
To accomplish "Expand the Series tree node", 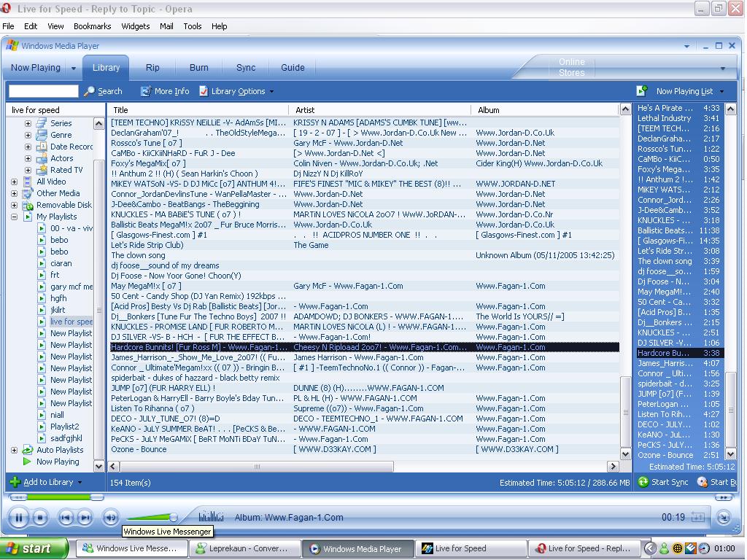I will [x=28, y=123].
